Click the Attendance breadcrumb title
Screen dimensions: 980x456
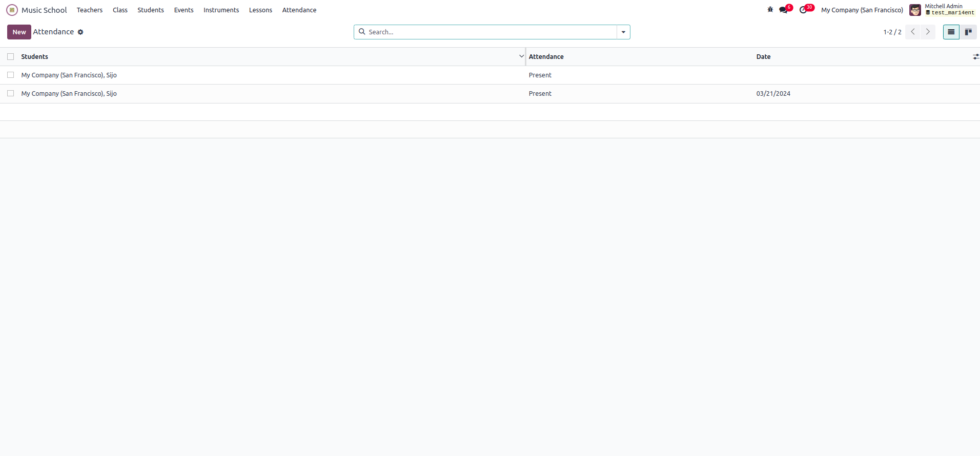pyautogui.click(x=53, y=32)
